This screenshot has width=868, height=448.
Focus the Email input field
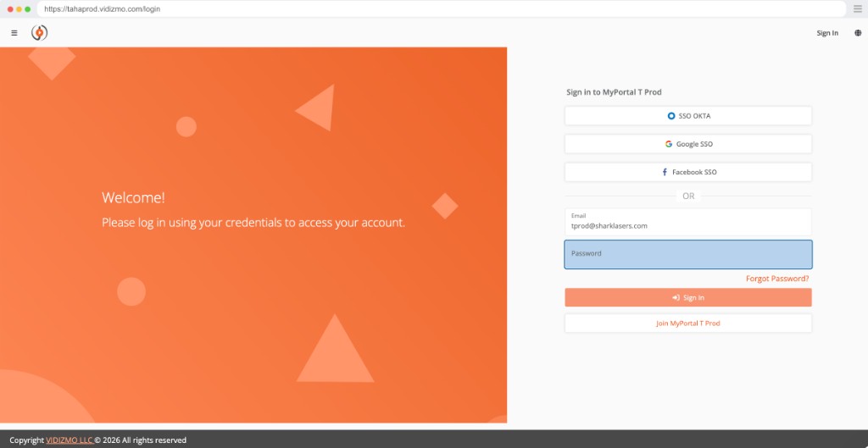688,222
